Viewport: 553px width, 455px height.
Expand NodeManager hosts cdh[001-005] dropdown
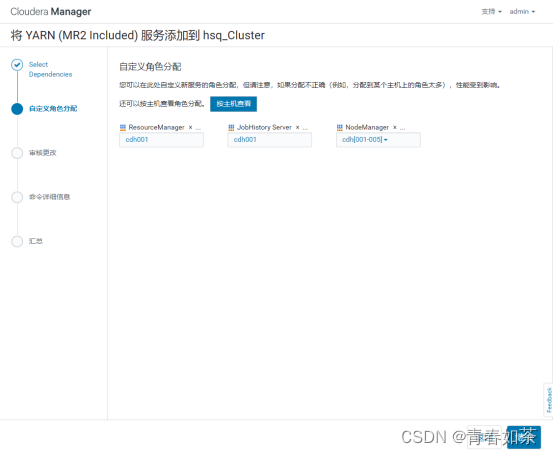click(x=378, y=140)
